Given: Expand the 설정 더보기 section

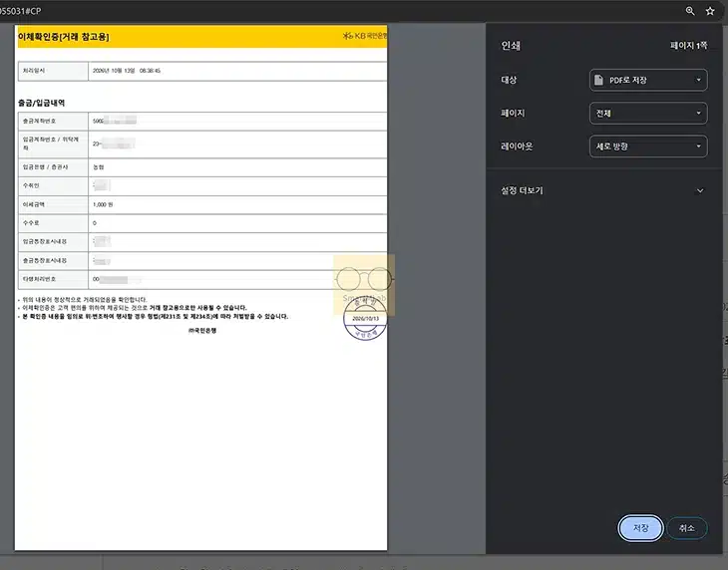Looking at the screenshot, I should click(x=602, y=190).
